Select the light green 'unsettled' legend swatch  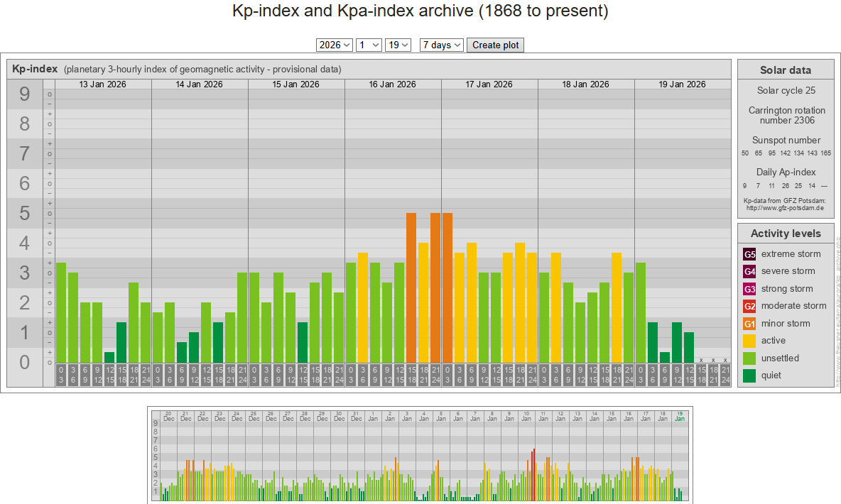pos(749,358)
